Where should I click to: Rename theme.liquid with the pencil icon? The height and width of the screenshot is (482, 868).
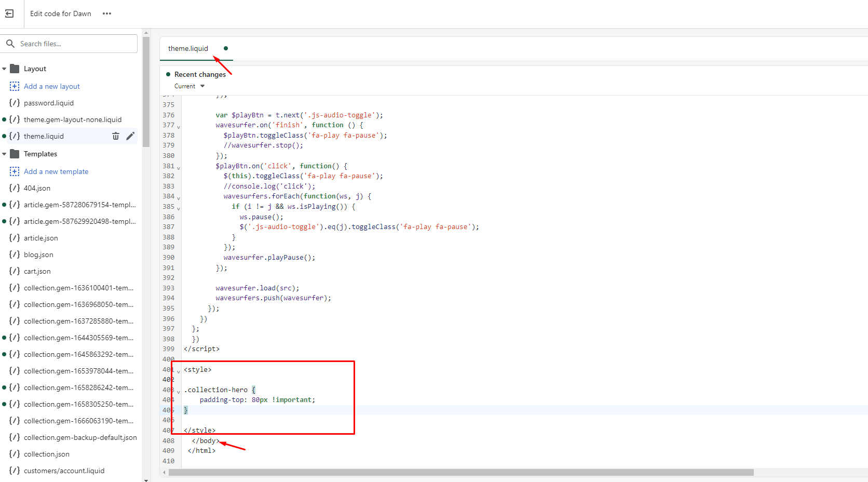tap(130, 136)
